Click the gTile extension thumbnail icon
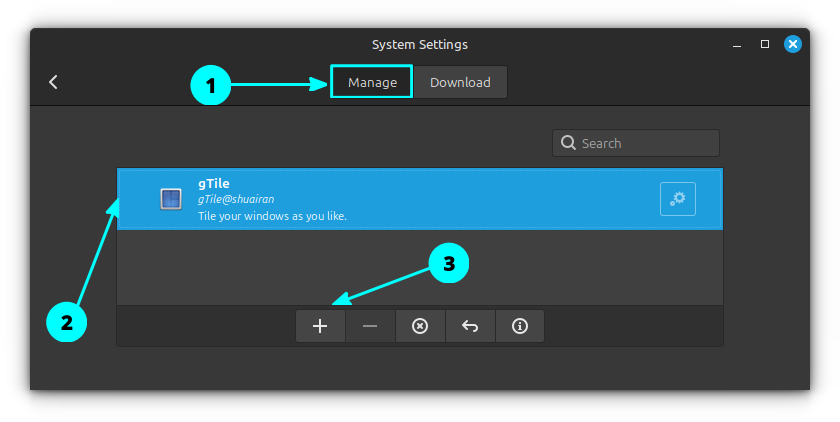Image resolution: width=840 pixels, height=422 pixels. (171, 199)
